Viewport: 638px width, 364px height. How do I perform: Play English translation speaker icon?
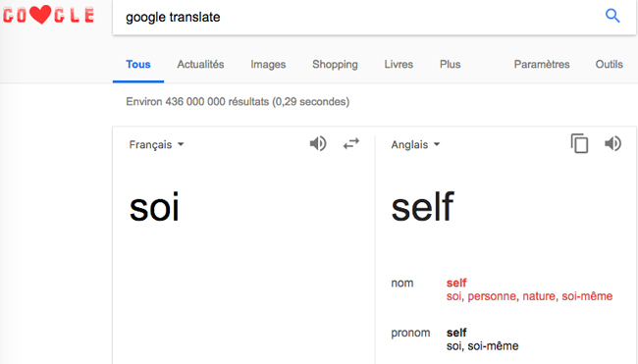pos(612,143)
